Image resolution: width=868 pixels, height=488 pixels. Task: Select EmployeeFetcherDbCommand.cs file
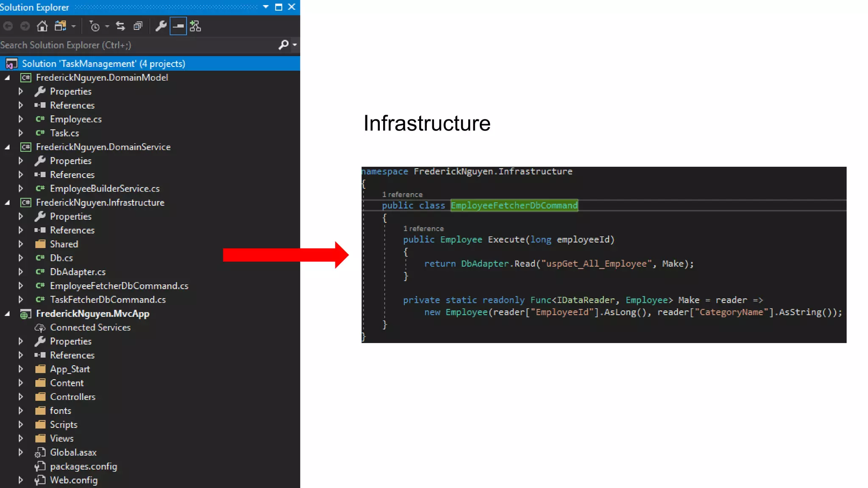point(119,286)
